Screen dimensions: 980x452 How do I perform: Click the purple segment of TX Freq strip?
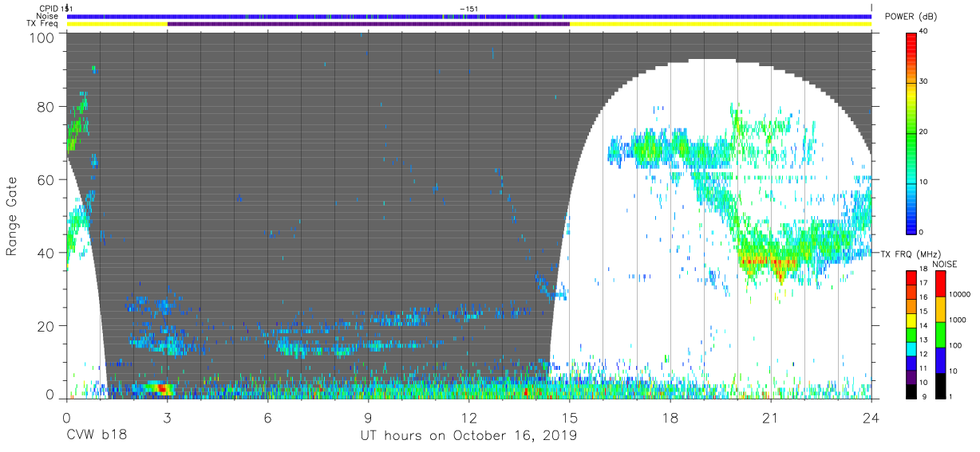[369, 24]
